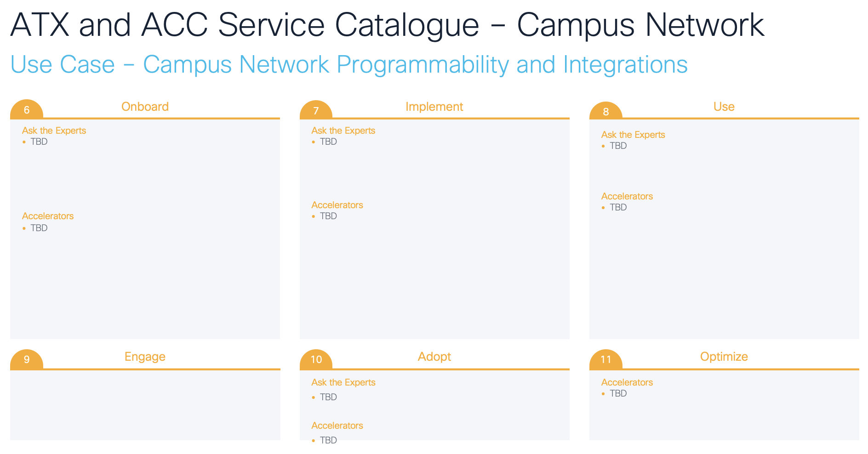Image resolution: width=868 pixels, height=454 pixels.
Task: Click the number 9 badge beside Engage
Action: 27,359
